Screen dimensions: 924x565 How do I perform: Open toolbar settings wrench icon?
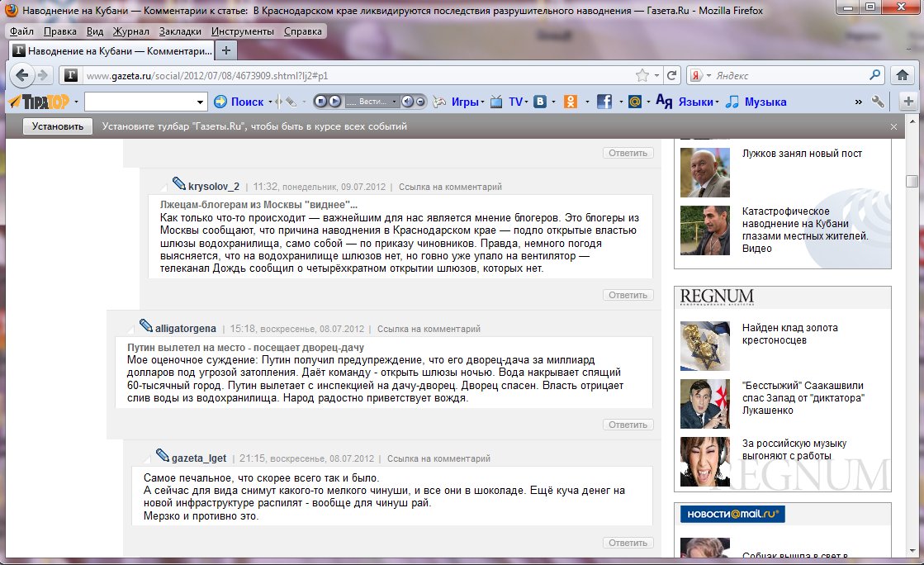(878, 102)
